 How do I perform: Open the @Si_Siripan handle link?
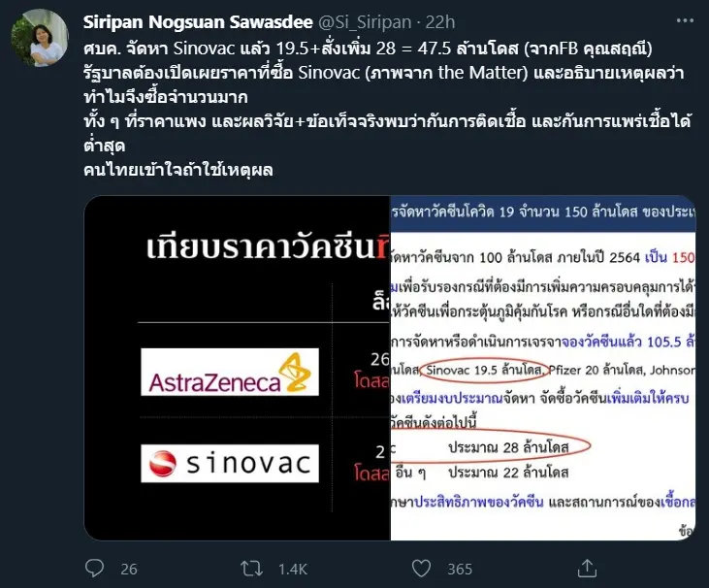[365, 22]
